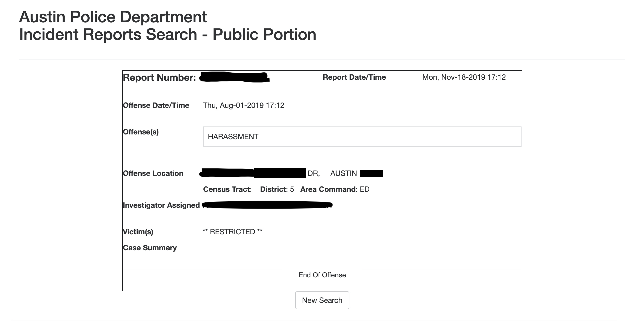Select the ** RESTRICTED ** victim text

click(232, 232)
